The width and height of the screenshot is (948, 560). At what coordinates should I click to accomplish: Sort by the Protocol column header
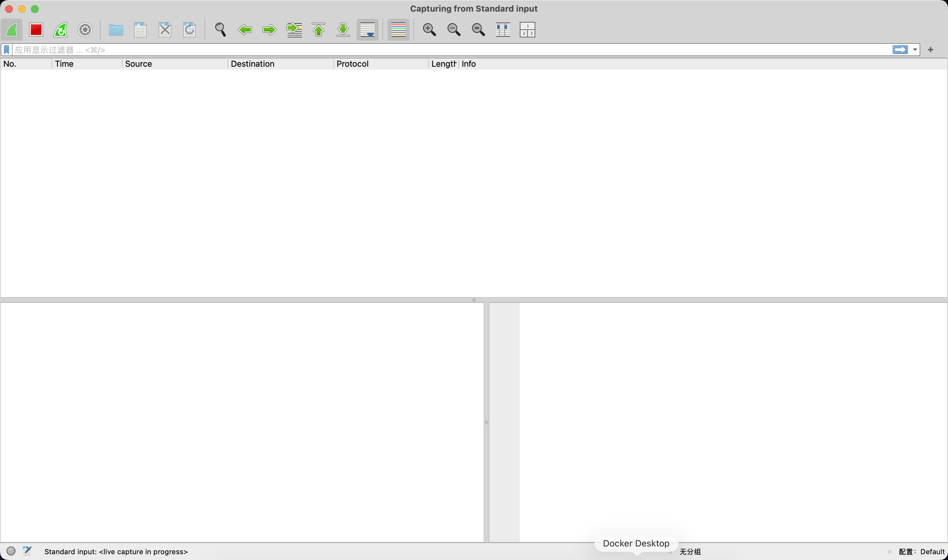[x=352, y=64]
